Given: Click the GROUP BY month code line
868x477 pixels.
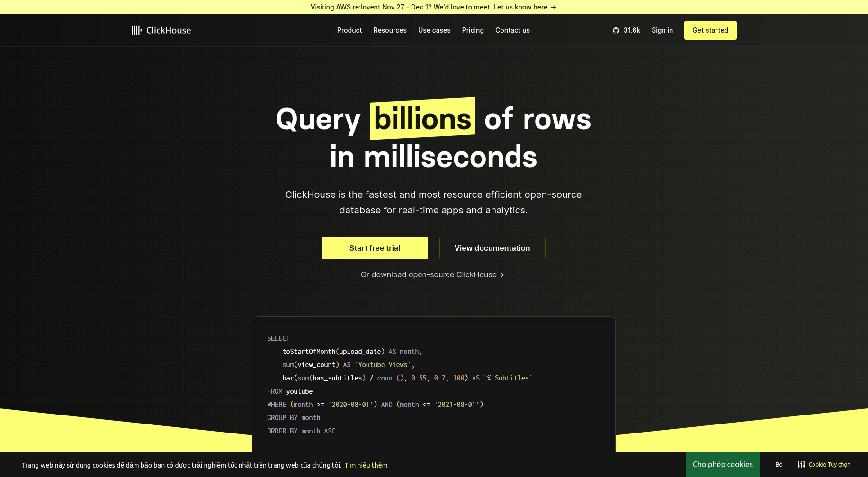Looking at the screenshot, I should [x=294, y=418].
